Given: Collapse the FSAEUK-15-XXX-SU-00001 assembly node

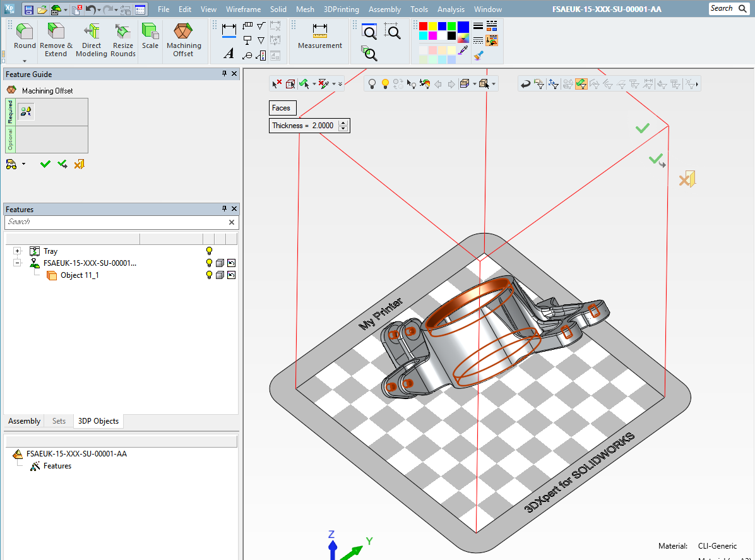Looking at the screenshot, I should click(x=17, y=263).
